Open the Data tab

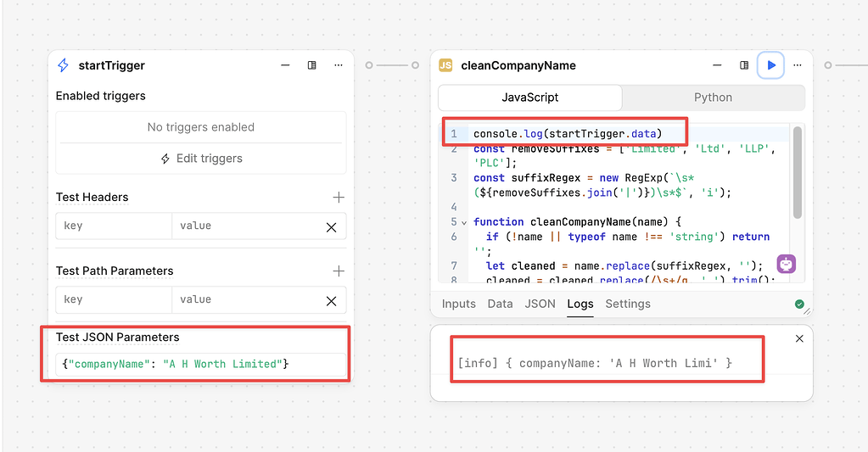pos(500,304)
